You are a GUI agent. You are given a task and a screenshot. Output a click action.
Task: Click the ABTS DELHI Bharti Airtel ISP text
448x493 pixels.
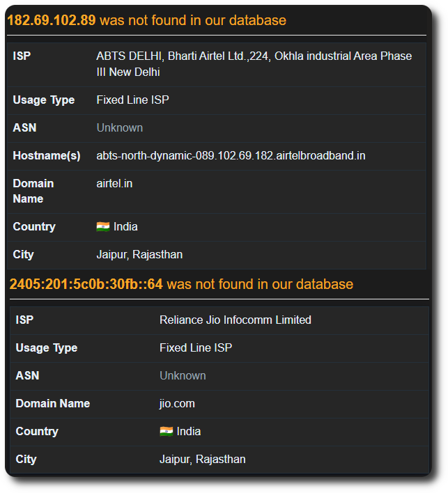[x=254, y=64]
